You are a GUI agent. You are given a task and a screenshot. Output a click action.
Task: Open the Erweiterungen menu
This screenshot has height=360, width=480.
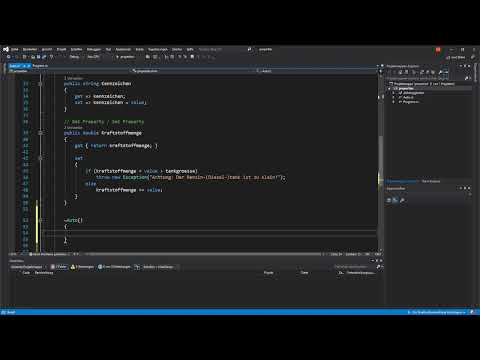158,49
